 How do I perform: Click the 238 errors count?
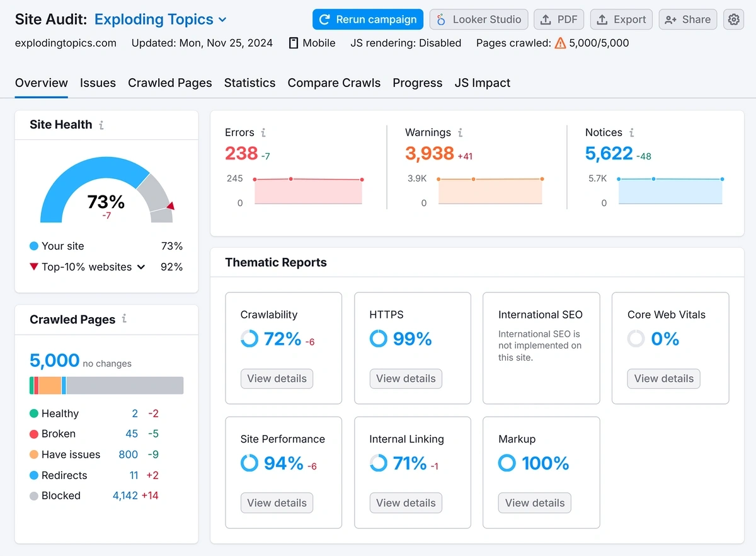click(x=241, y=153)
